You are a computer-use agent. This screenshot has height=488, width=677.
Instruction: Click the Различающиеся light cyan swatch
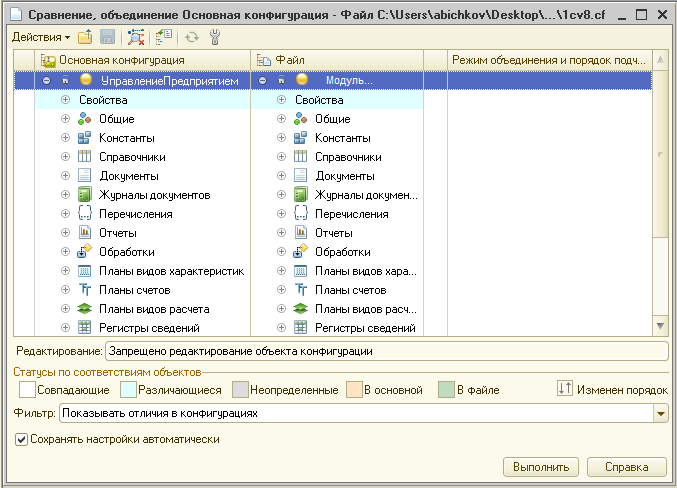coord(128,390)
